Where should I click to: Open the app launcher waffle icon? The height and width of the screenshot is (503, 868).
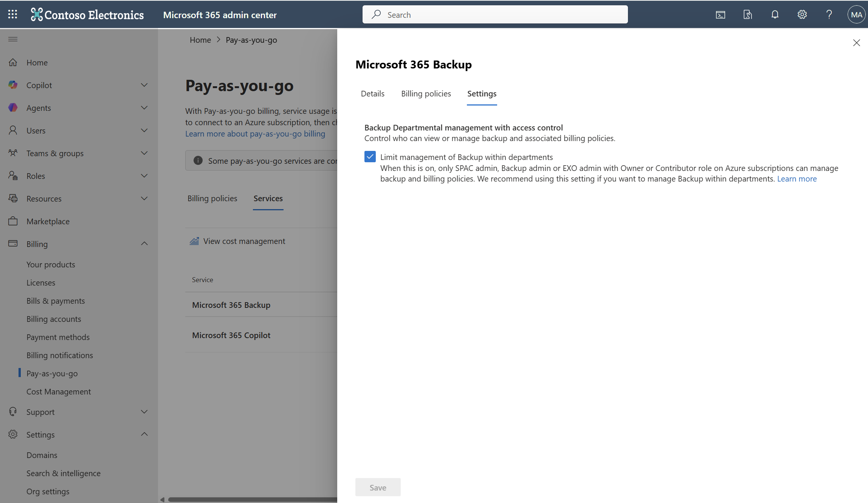click(12, 14)
